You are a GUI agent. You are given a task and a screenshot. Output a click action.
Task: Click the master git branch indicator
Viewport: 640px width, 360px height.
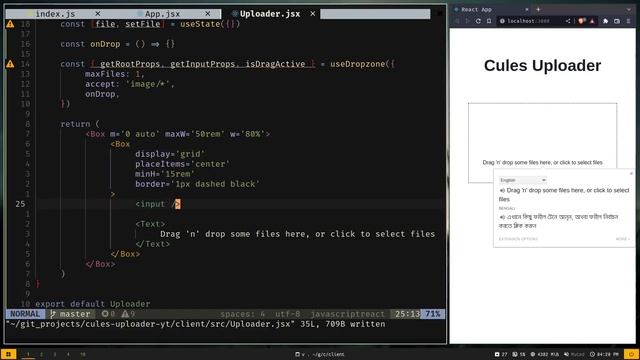click(x=70, y=314)
